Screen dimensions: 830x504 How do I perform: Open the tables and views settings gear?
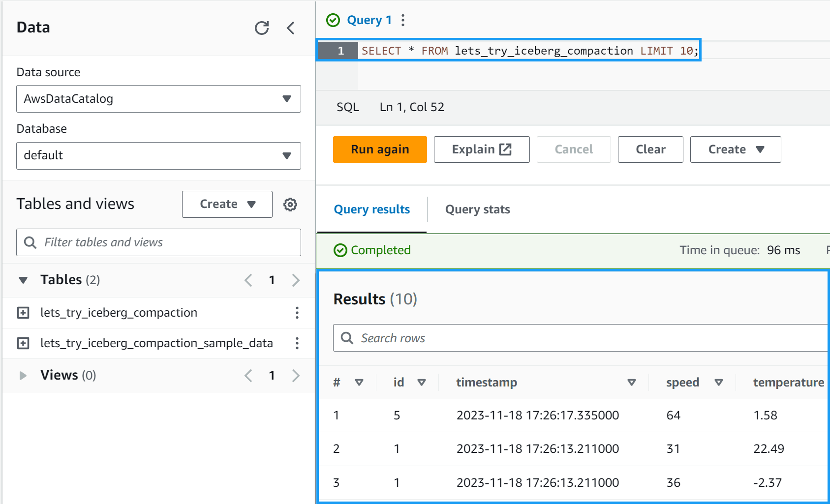290,205
